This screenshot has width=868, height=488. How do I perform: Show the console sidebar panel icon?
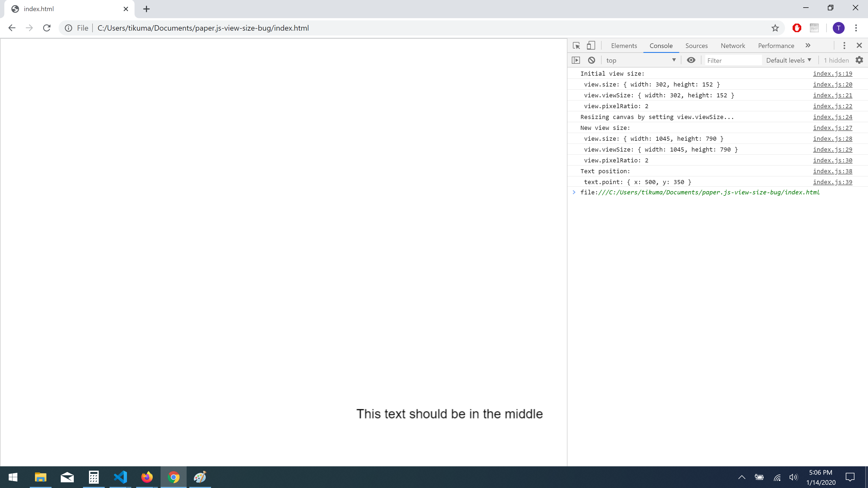(x=576, y=60)
